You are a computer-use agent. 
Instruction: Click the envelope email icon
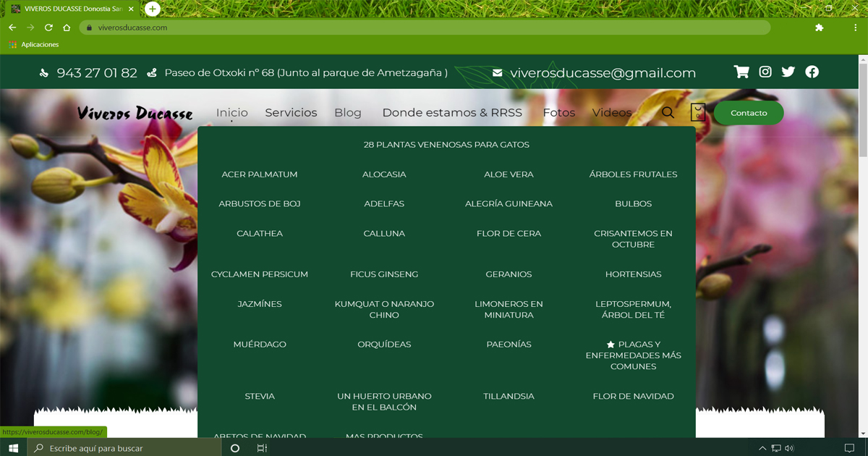(x=497, y=73)
